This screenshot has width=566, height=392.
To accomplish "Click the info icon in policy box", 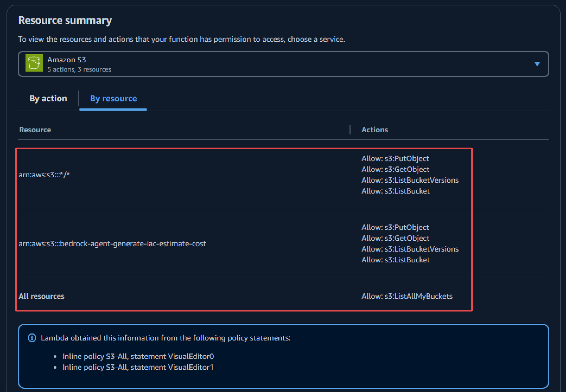I will (x=32, y=338).
